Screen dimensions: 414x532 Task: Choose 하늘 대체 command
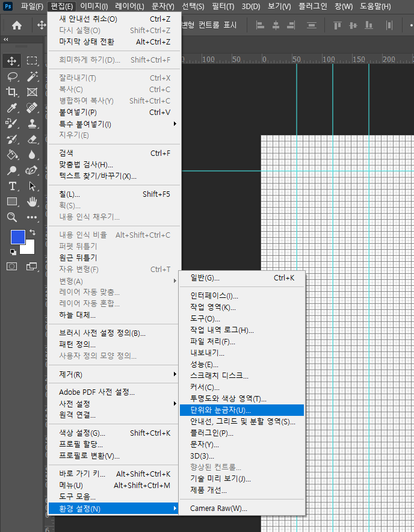coord(114,315)
